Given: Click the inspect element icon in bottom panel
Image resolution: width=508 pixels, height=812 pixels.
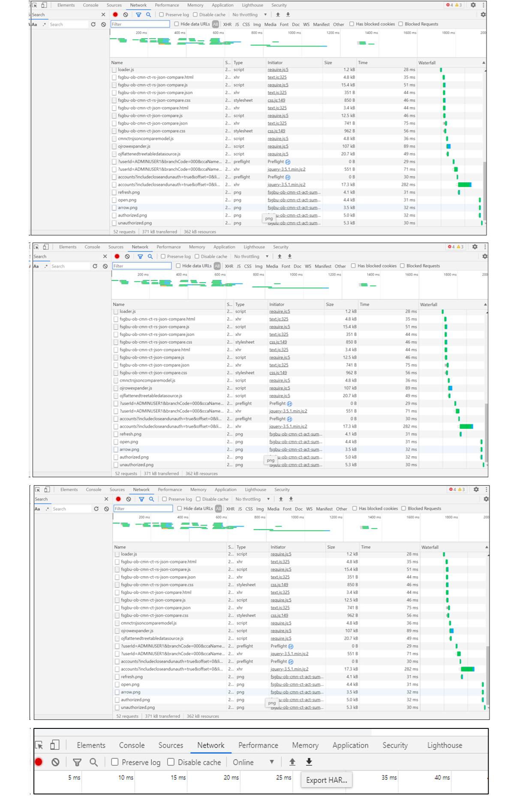Looking at the screenshot, I should [39, 745].
